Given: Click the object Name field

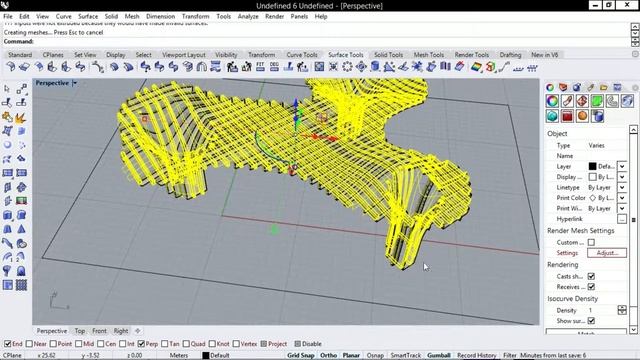Looking at the screenshot, I should (606, 156).
